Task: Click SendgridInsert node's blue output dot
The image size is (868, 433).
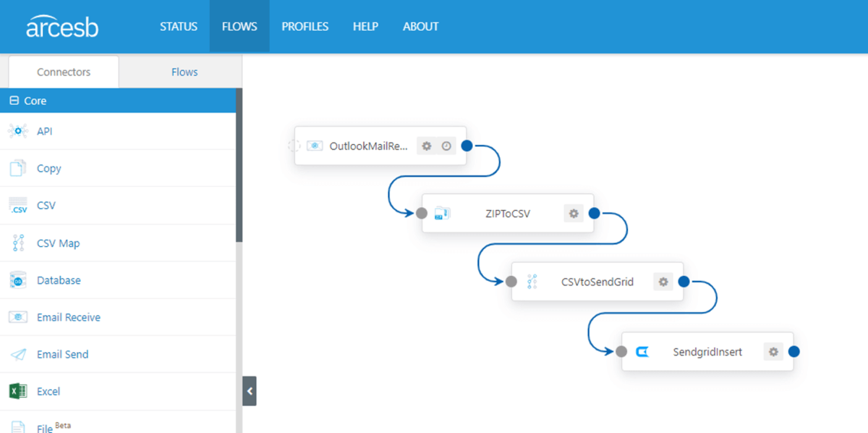Action: 794,351
